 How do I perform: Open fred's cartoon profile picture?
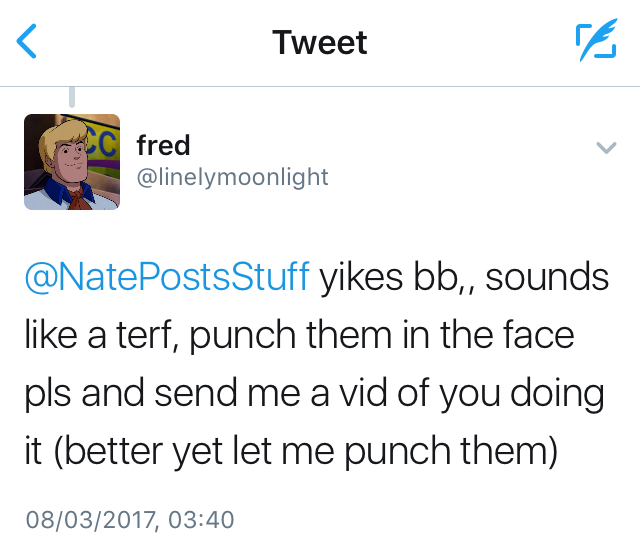click(x=72, y=160)
